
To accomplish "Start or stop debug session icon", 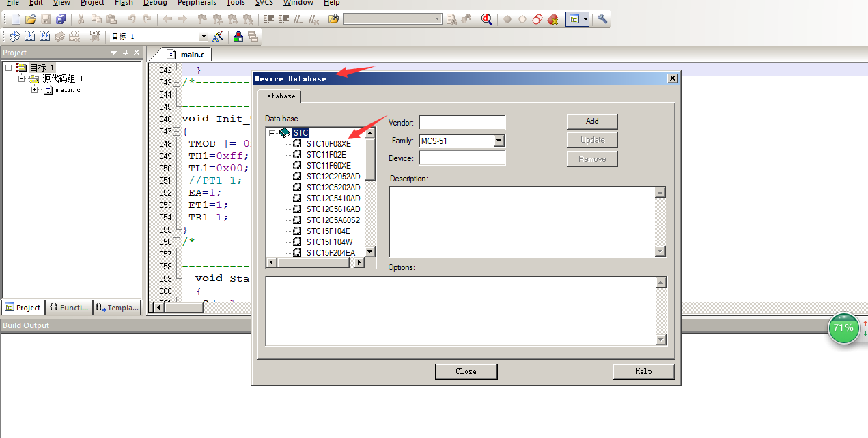I will pyautogui.click(x=486, y=19).
